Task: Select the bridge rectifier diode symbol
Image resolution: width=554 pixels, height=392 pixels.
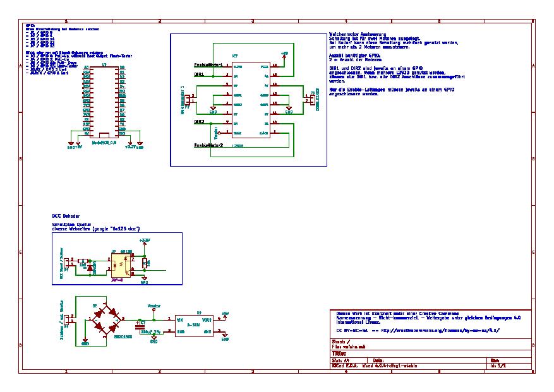Action: [106, 320]
